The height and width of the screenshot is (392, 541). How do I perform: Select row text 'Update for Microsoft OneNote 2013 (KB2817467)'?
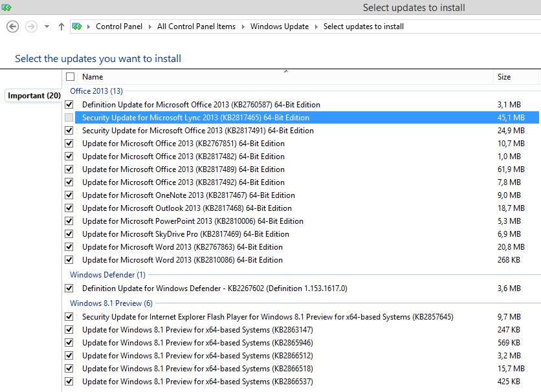[164, 195]
